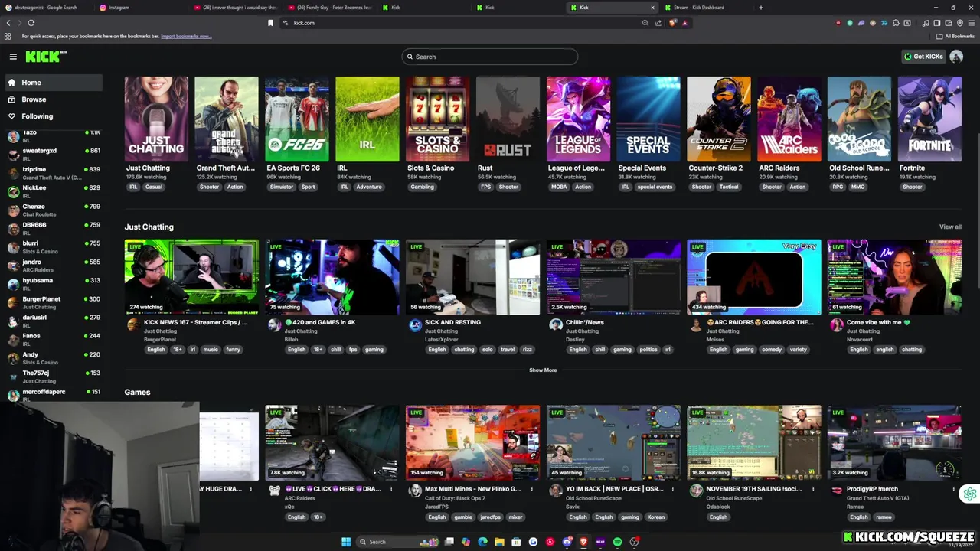The image size is (980, 551).
Task: Open the BurgerPlanet channel avatar under KICK NEWS
Action: click(x=133, y=325)
